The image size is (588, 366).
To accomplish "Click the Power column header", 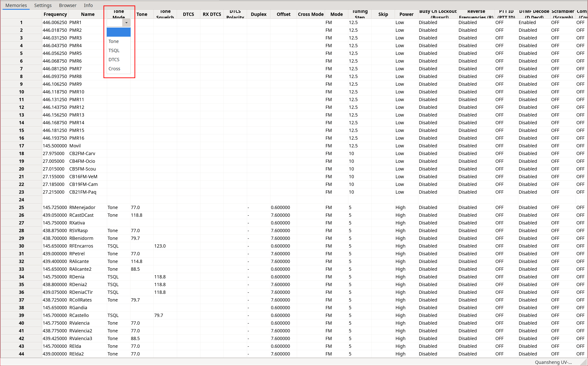I will click(406, 14).
